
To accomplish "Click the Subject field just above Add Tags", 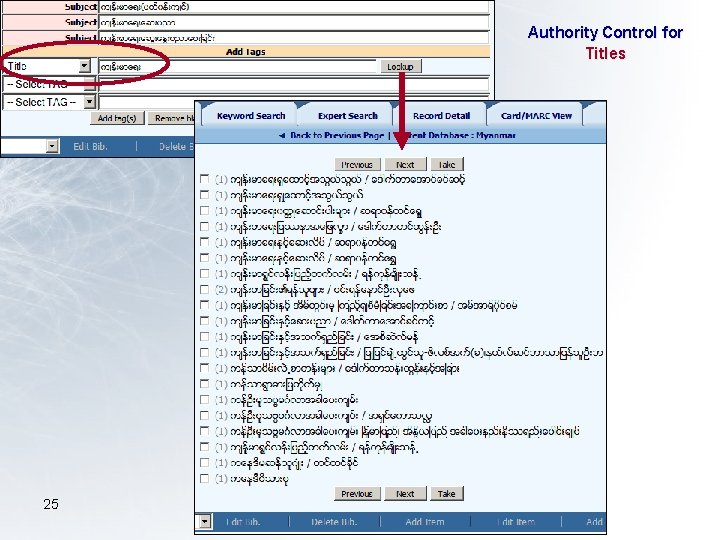I will [294, 38].
